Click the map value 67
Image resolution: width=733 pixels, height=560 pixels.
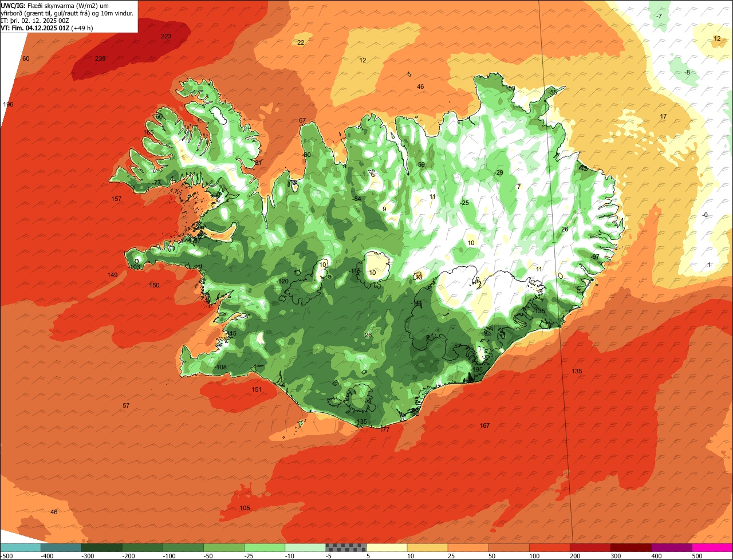coord(302,120)
